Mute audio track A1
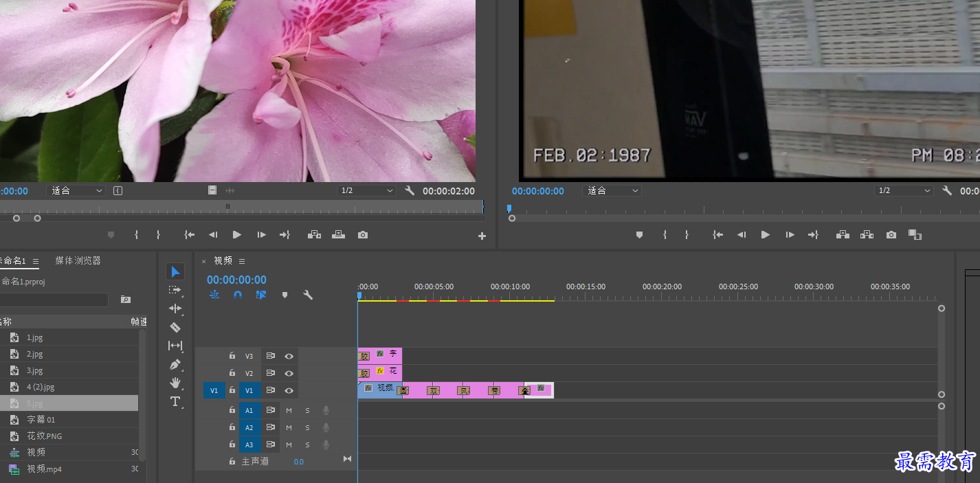Image resolution: width=980 pixels, height=483 pixels. pyautogui.click(x=289, y=410)
